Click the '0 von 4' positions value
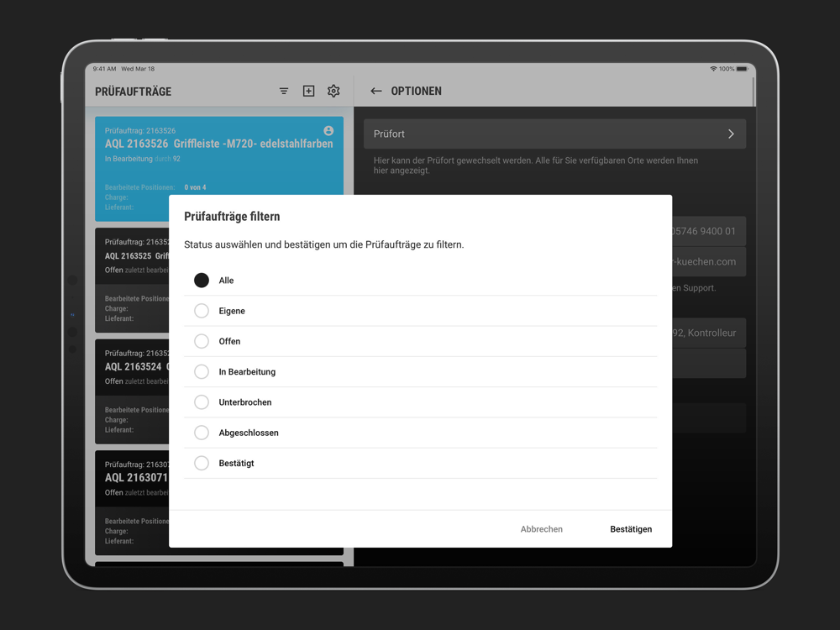840x630 pixels. click(x=195, y=187)
